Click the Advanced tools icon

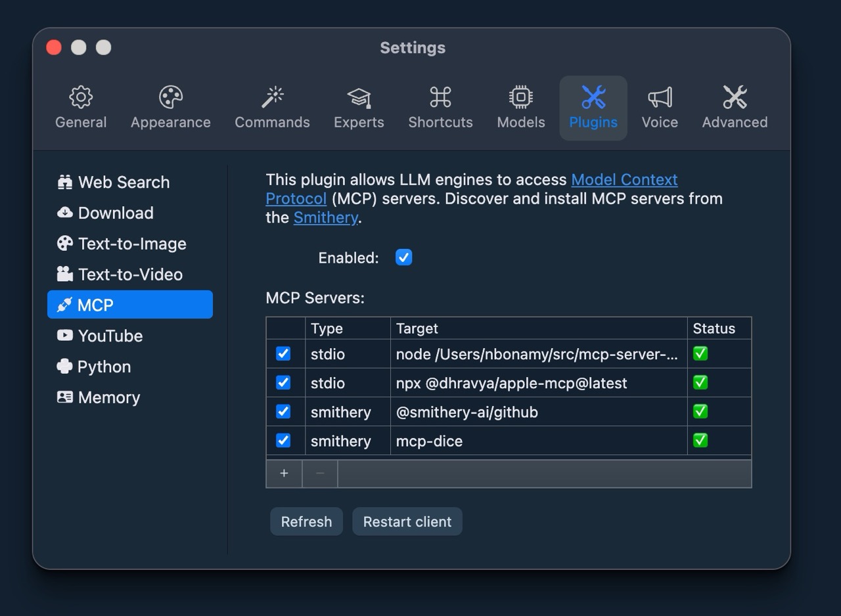pyautogui.click(x=735, y=98)
